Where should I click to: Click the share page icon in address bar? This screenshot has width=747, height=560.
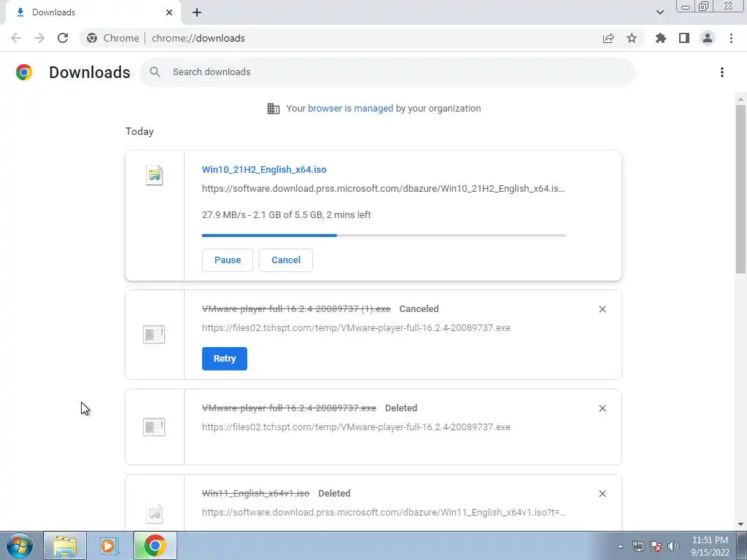click(x=608, y=39)
